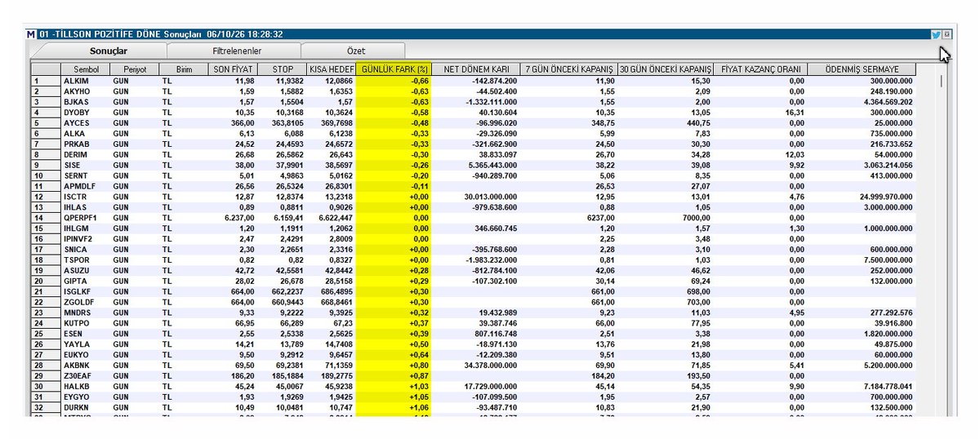The image size is (980, 439).
Task: Open the Filtrelenenler tab
Action: [236, 51]
